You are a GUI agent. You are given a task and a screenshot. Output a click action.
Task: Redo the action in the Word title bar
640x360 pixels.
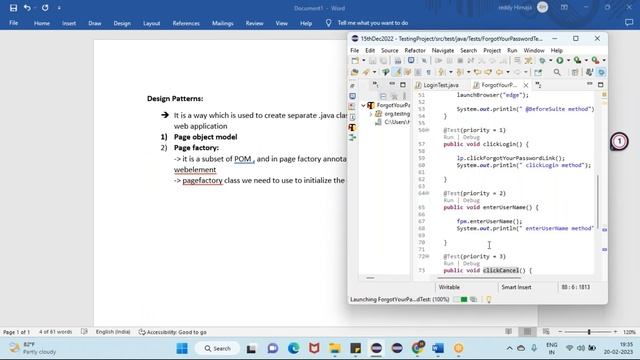(x=45, y=8)
